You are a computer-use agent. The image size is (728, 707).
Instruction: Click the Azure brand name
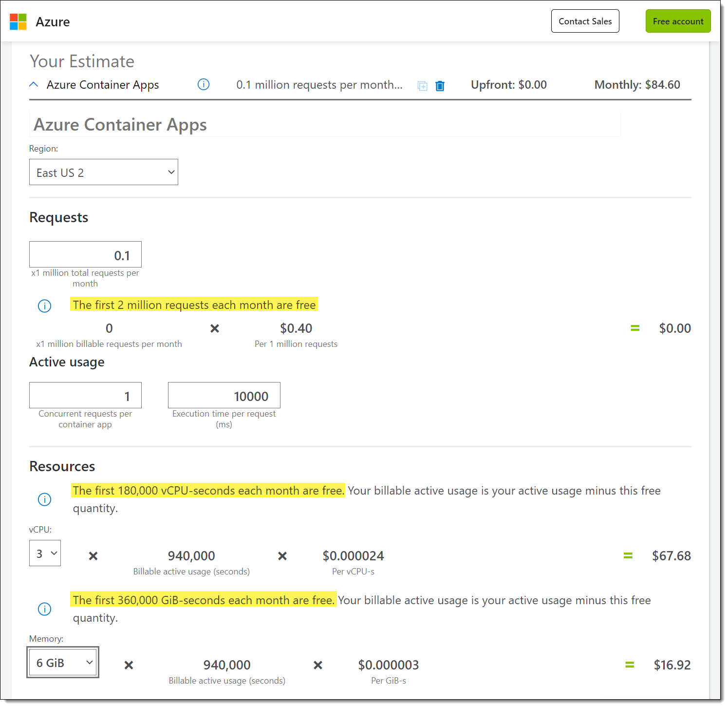[x=53, y=22]
